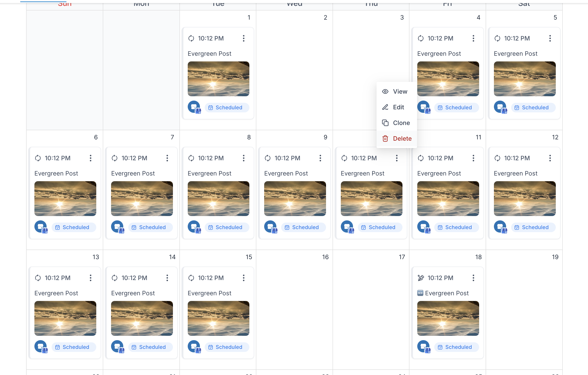Screen dimensions: 588x375
Task: Select Edit from the context menu
Action: [x=398, y=107]
